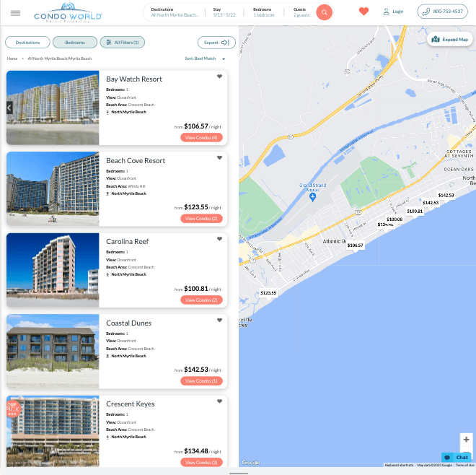
Task: Open map Terms of Use link
Action: 464,465
